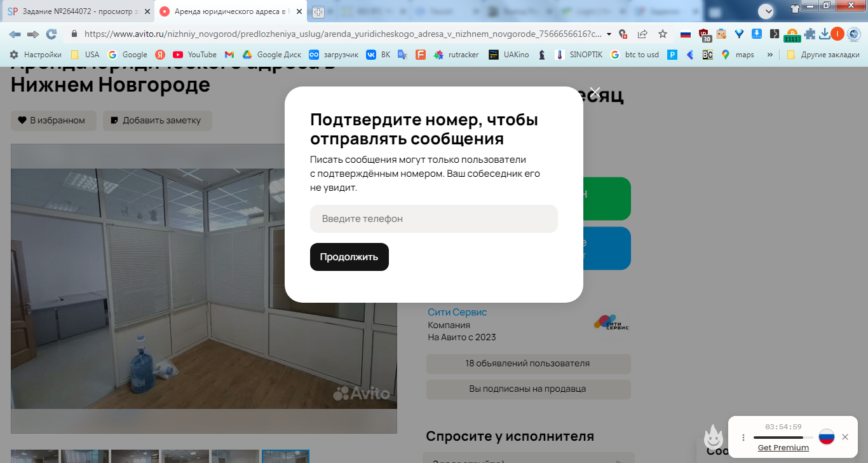Click the blocked location icon in address bar
868x463 pixels.
[623, 34]
